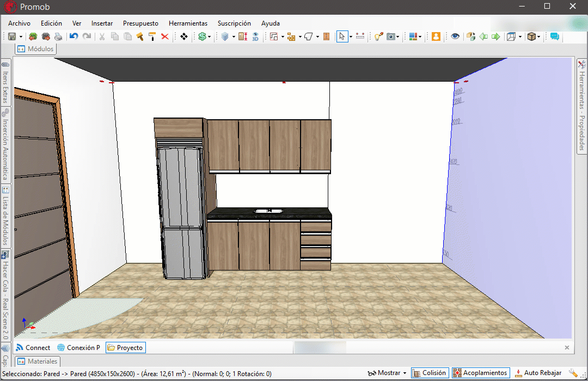Click the door height dimension icon
Viewport: 588px width, 381px height.
click(243, 36)
